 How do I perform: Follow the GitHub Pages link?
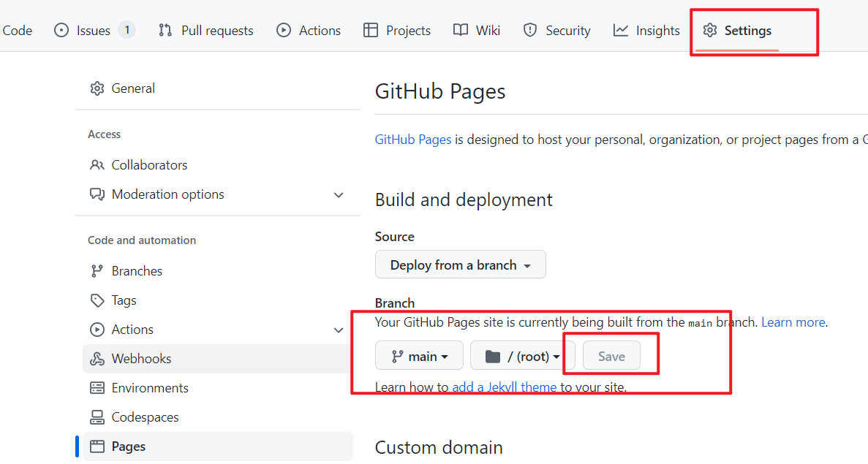click(413, 140)
